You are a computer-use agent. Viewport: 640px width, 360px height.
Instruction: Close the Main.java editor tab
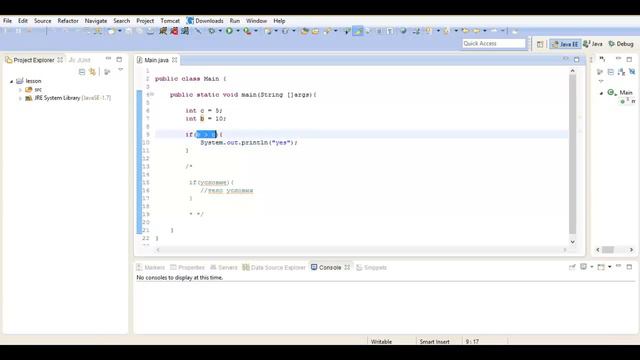175,60
